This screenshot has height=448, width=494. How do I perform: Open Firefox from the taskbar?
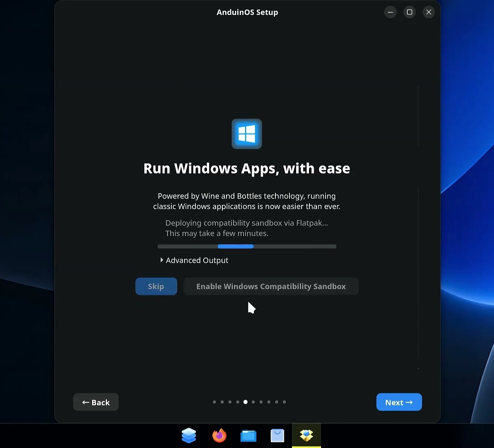[x=219, y=436]
